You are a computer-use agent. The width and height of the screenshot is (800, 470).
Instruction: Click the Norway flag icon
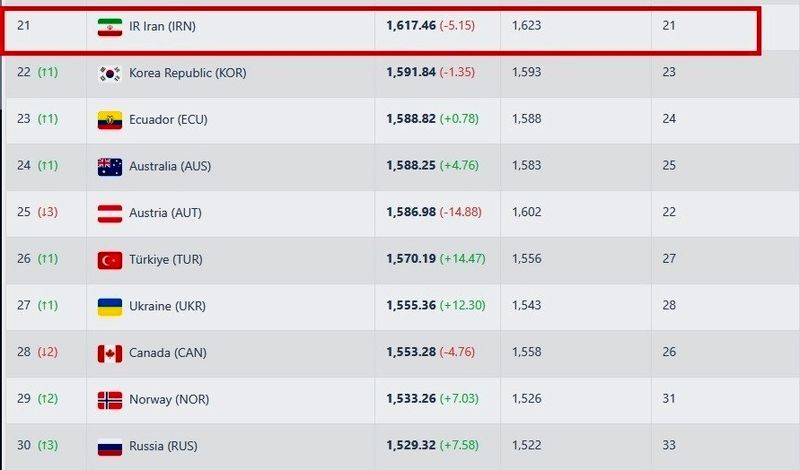(110, 400)
